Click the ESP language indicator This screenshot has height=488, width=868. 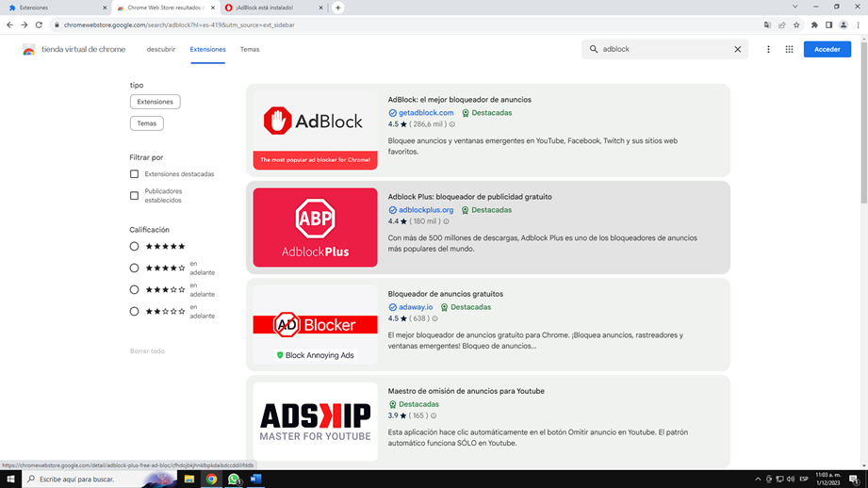pos(804,480)
